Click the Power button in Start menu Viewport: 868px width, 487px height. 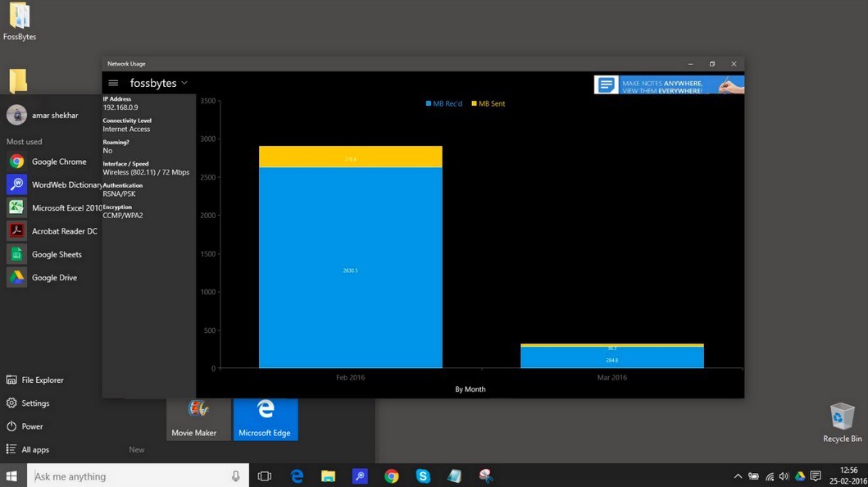point(32,426)
